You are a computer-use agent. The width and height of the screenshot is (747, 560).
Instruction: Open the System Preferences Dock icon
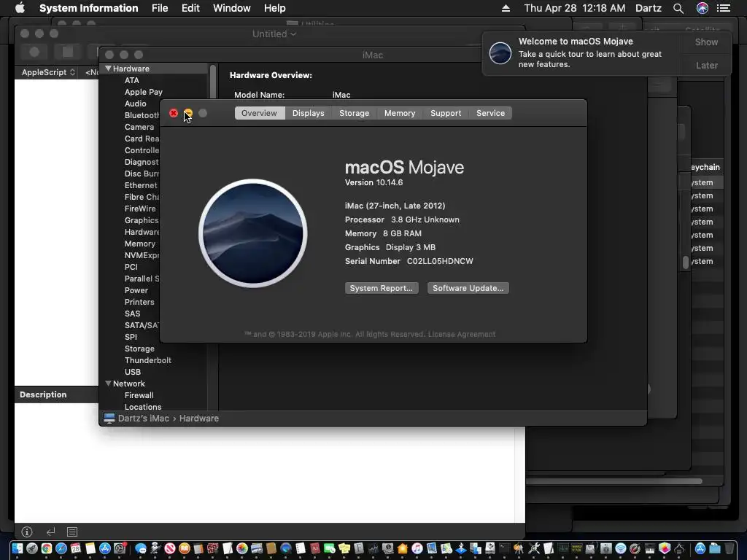click(120, 548)
